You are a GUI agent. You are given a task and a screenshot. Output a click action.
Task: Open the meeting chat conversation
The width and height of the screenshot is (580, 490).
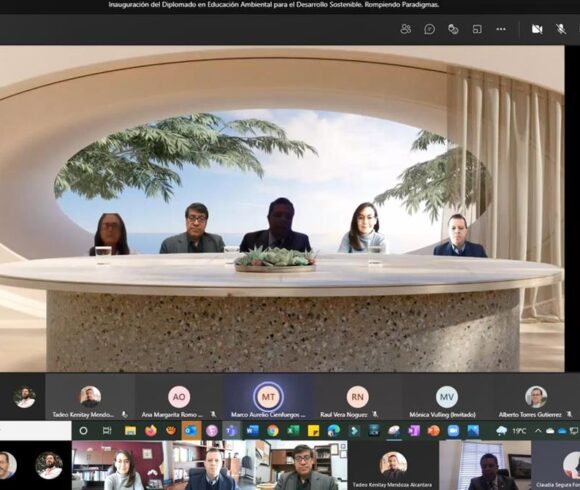[x=429, y=29]
